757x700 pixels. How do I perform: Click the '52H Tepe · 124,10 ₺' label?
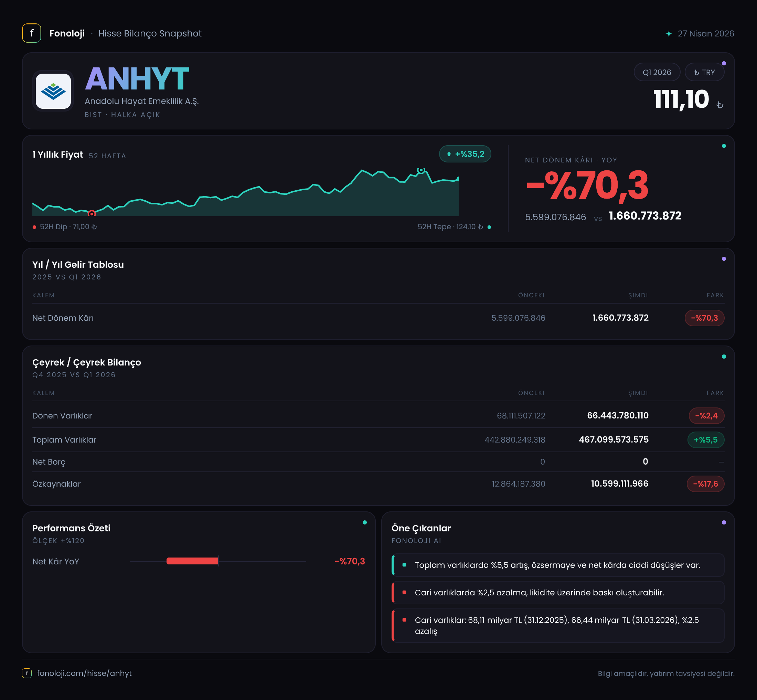(450, 226)
